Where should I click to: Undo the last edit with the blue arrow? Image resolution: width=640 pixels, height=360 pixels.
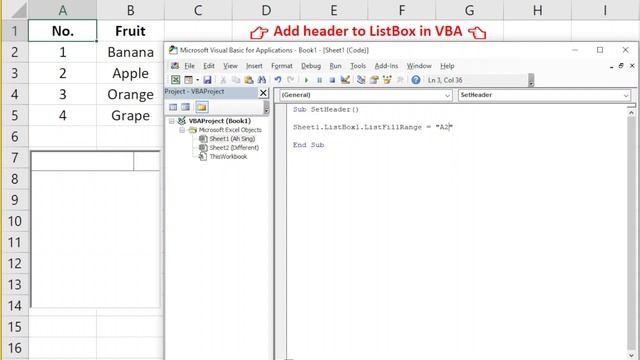point(278,80)
